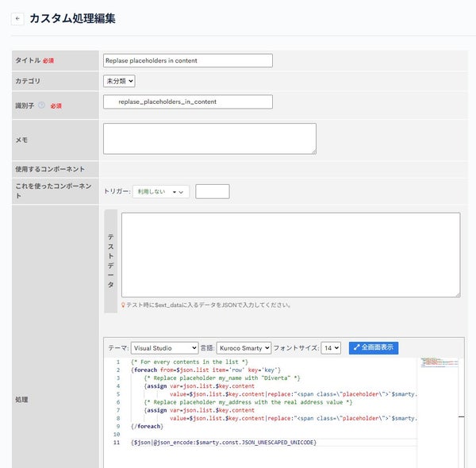Open the 言語 dropdown Kuroco Smarty
Viewport: 476px width, 468px height.
point(244,347)
